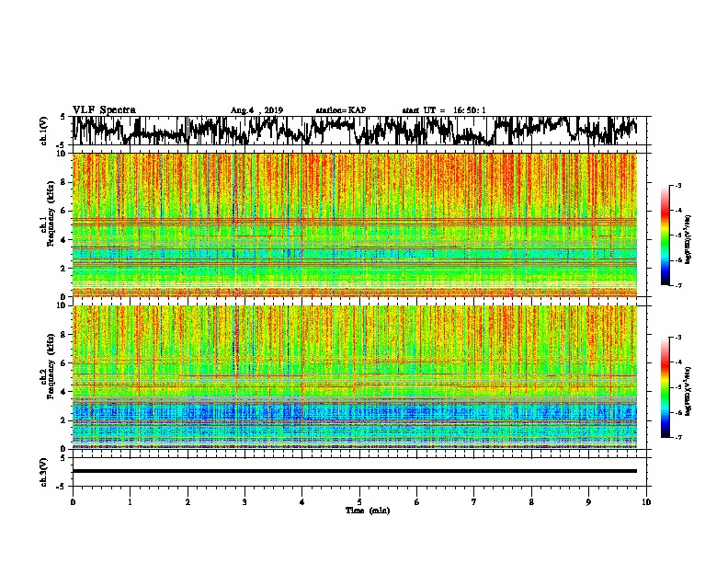Image resolution: width=728 pixels, height=563 pixels.
Task: Click the ch.1 voltage waveform trace
Action: [x=354, y=131]
